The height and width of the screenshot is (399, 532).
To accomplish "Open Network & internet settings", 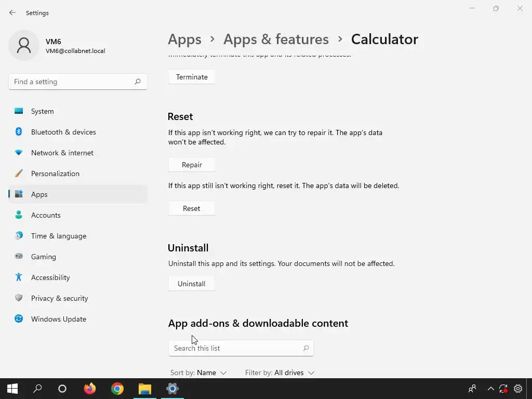I will tap(78, 153).
